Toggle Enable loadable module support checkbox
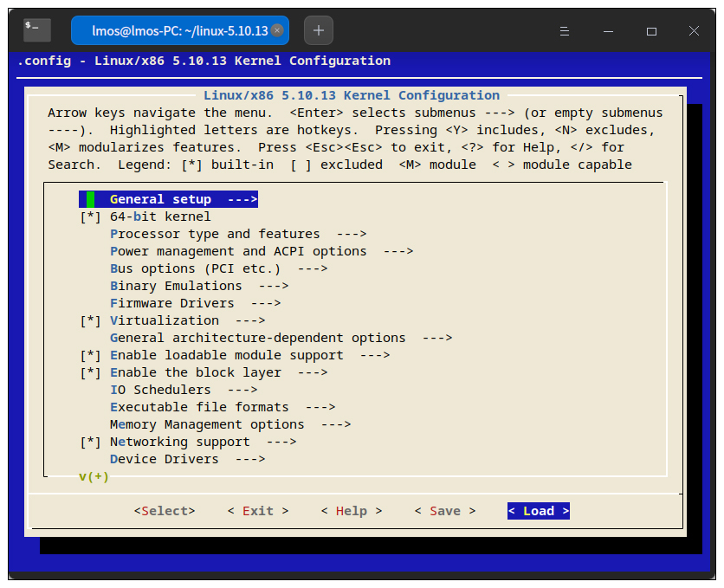The width and height of the screenshot is (724, 588). [91, 355]
